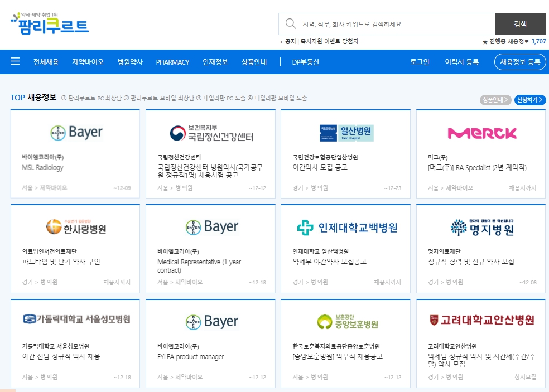Open Bayer logo on Medical Representative card
The width and height of the screenshot is (549, 392).
click(x=211, y=227)
